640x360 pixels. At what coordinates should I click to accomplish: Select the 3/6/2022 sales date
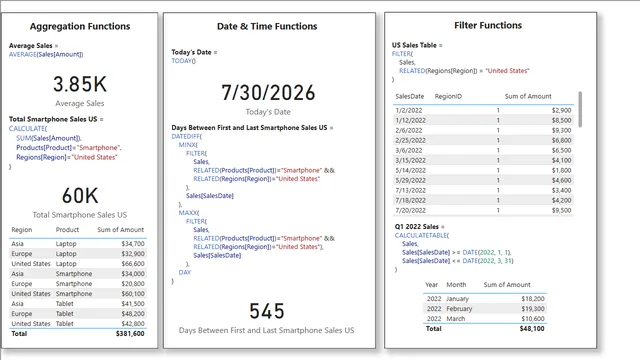pos(409,150)
